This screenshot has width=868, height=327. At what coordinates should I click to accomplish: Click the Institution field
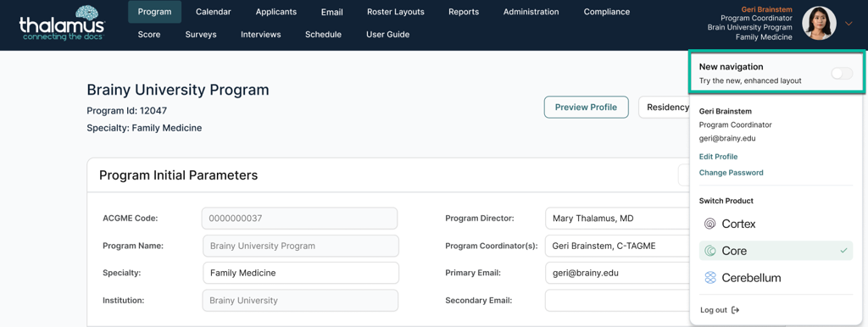[299, 301]
